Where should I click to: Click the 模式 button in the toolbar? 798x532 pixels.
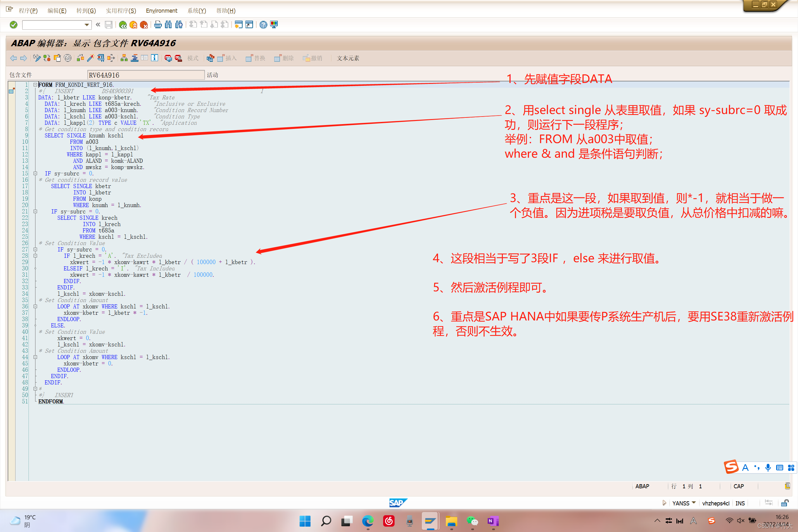pyautogui.click(x=193, y=58)
